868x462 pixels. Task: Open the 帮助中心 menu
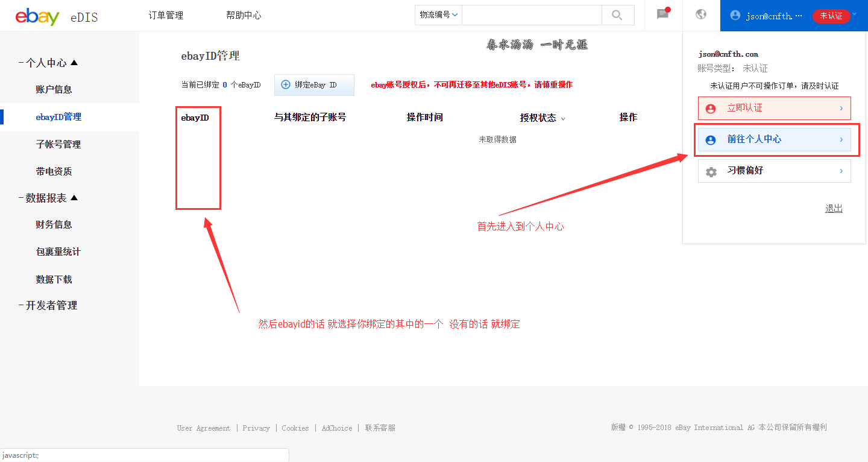[x=244, y=16]
